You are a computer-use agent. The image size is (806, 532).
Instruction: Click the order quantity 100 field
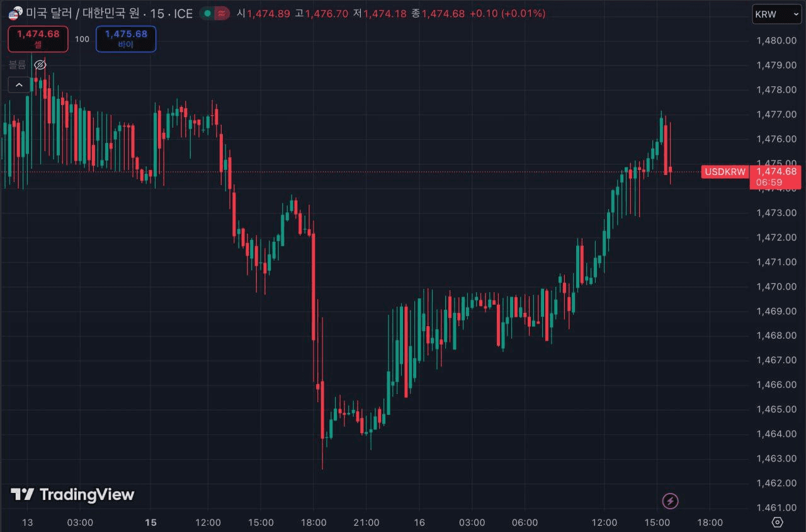82,39
